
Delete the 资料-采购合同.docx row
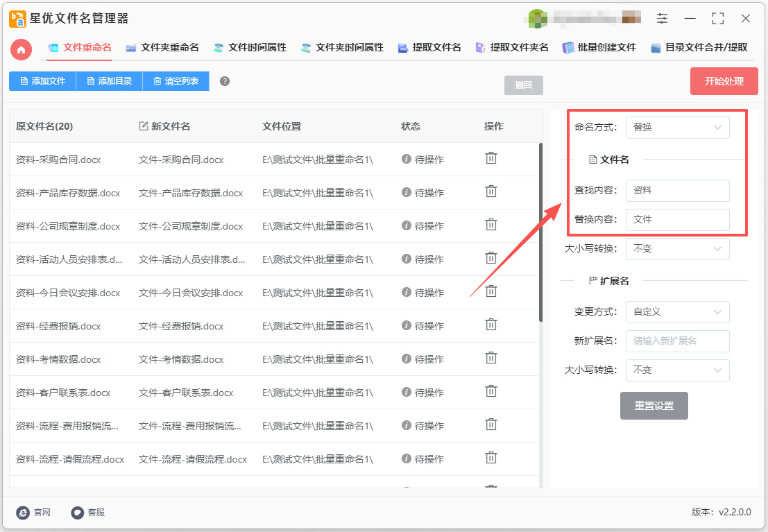tap(490, 158)
